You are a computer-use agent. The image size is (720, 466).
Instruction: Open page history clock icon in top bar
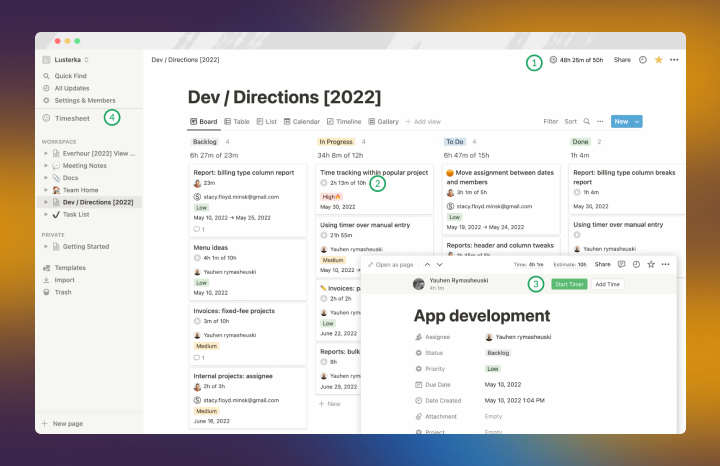point(642,60)
